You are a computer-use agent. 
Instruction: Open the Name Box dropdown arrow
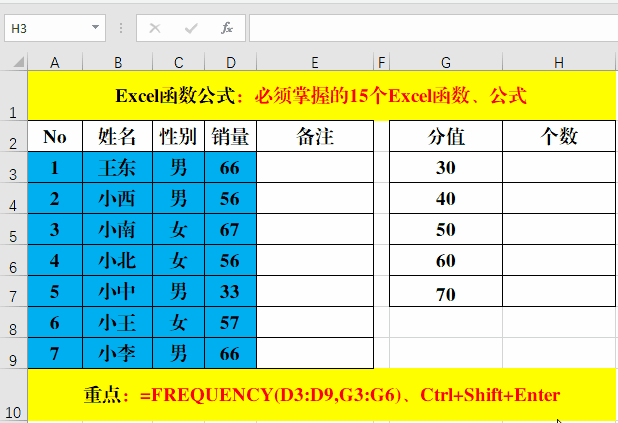(x=95, y=28)
